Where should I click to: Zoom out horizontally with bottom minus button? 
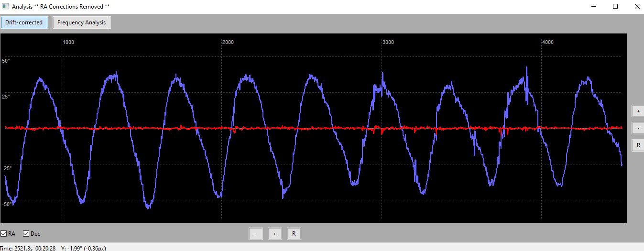click(256, 234)
